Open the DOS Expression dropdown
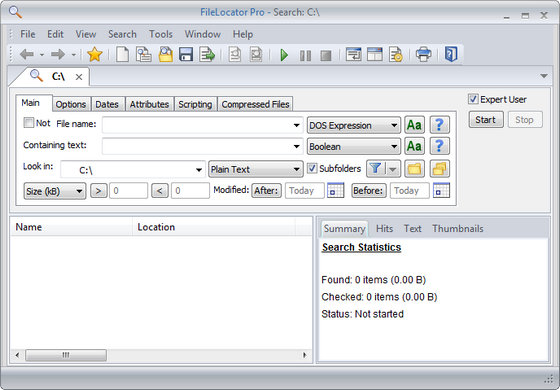Viewport: 560px width, 390px height. click(354, 125)
